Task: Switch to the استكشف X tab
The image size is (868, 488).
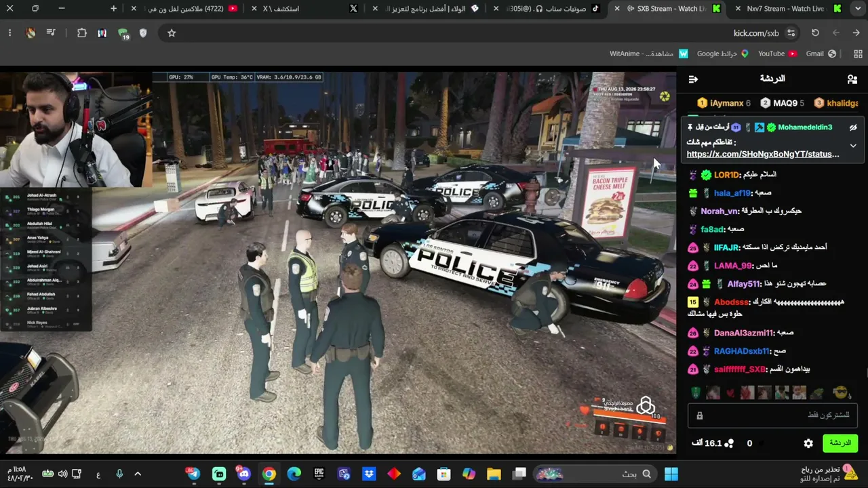Action: [305, 9]
